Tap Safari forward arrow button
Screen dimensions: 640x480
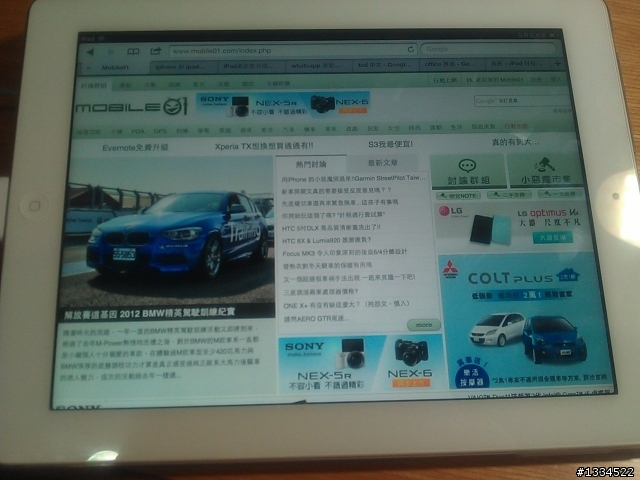[110, 51]
